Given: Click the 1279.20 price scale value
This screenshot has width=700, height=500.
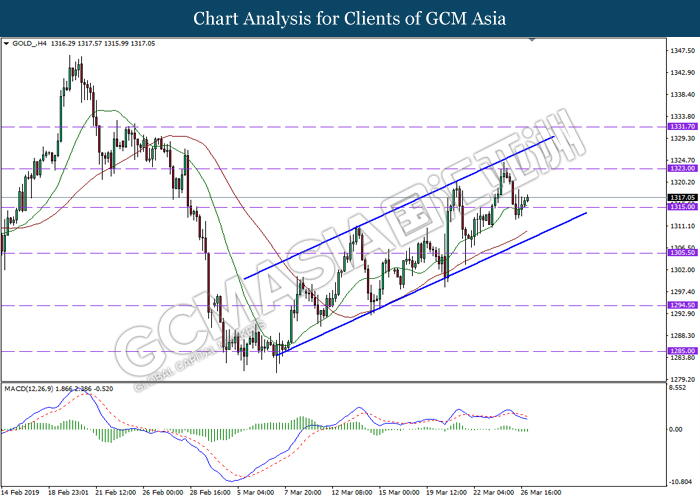Looking at the screenshot, I should pos(683,379).
